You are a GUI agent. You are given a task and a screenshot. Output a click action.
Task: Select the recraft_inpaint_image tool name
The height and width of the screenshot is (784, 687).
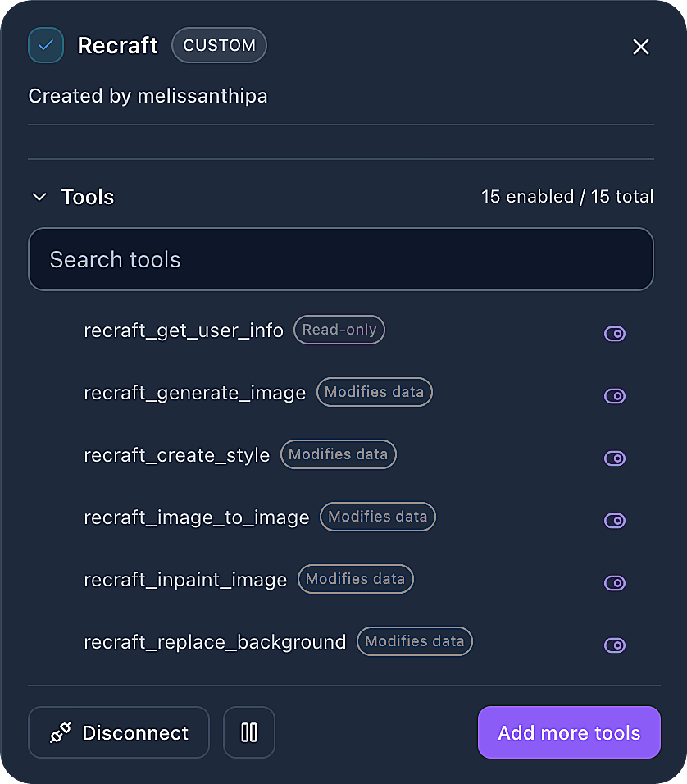point(185,580)
